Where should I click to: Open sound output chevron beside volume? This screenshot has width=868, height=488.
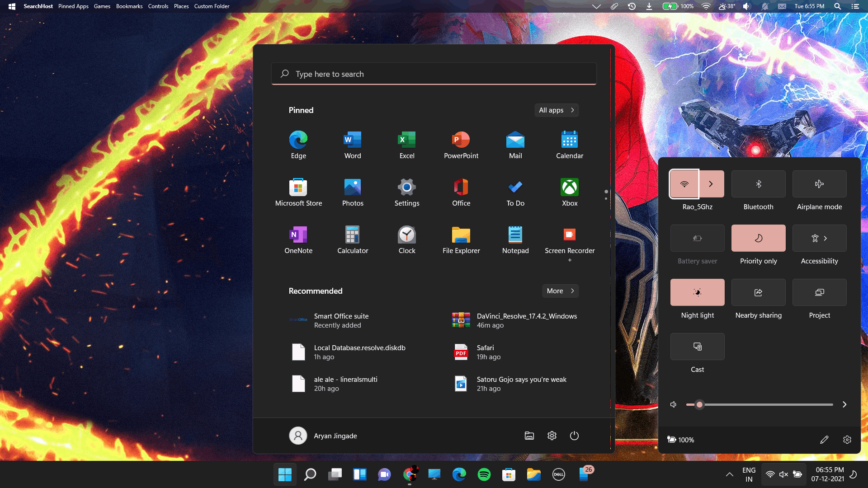tap(844, 404)
